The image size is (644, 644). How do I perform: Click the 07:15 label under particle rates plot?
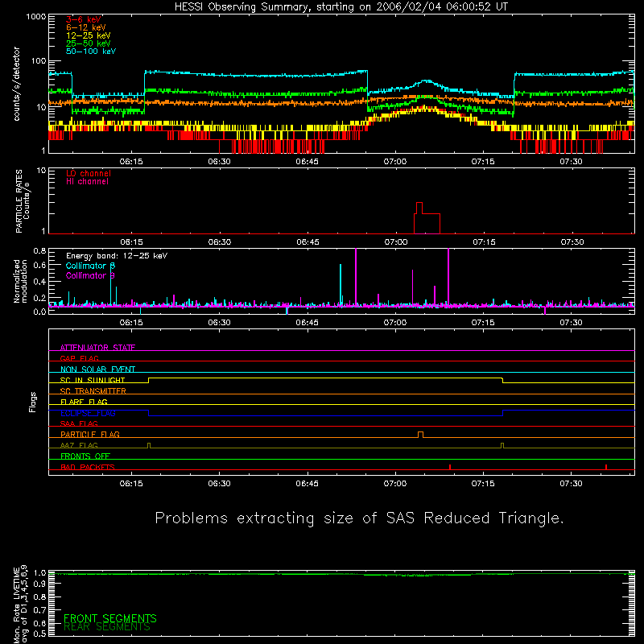pyautogui.click(x=485, y=242)
